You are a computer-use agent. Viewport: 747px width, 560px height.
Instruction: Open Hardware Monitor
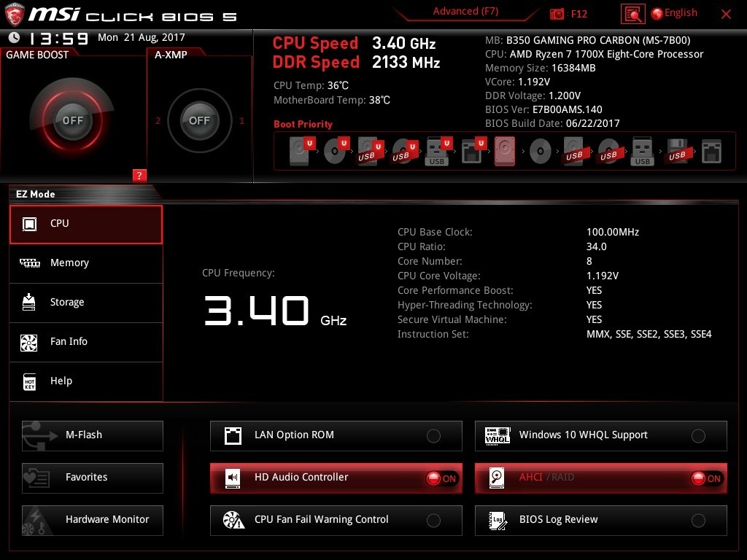93,521
